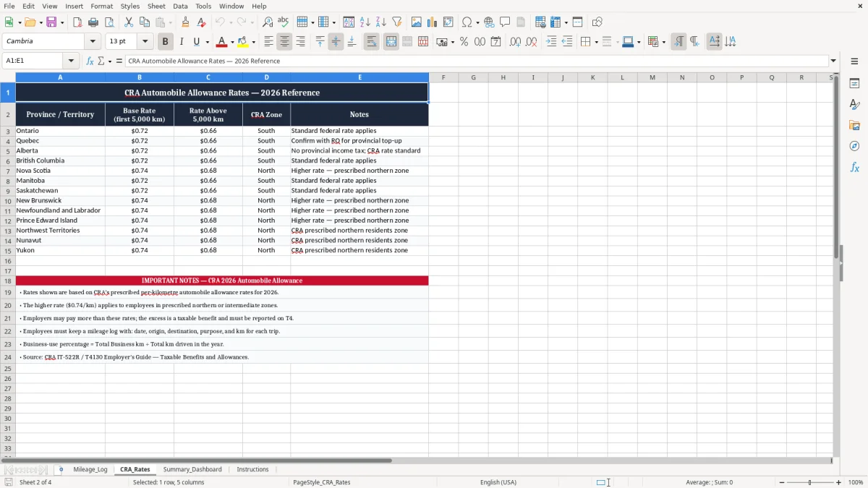Click the PageStyle_CRA_Rates status bar field
The width and height of the screenshot is (868, 488).
point(322,482)
